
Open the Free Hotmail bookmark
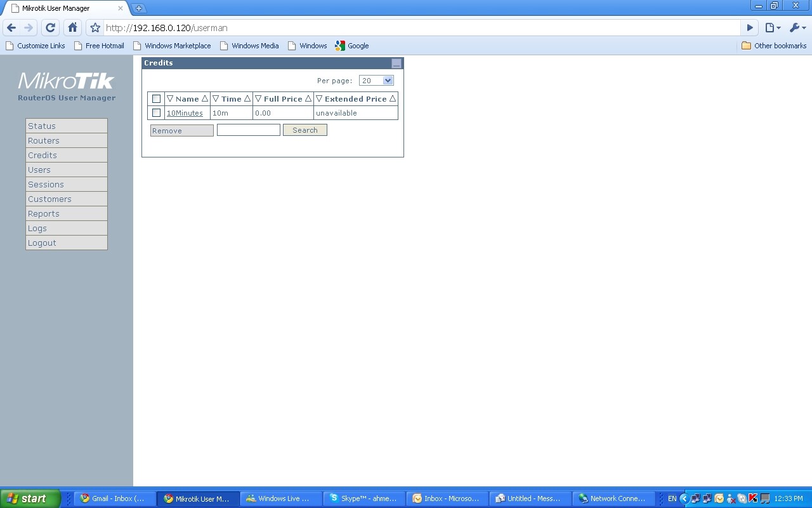coord(99,46)
